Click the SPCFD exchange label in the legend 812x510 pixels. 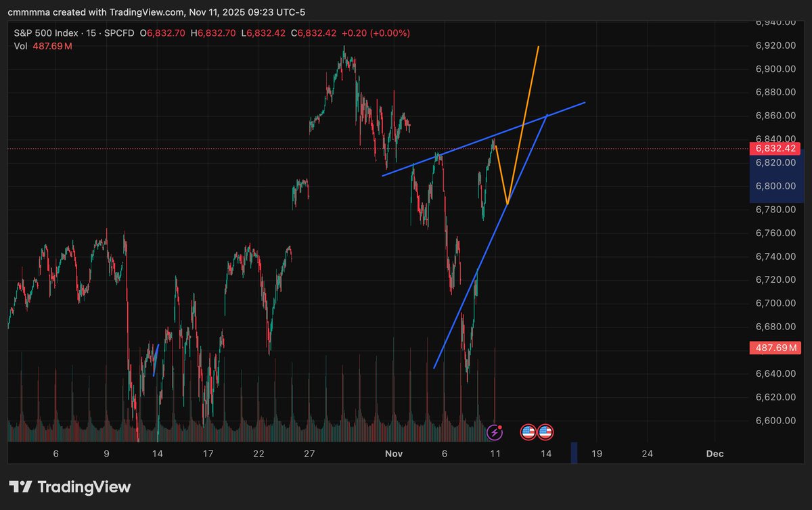[119, 32]
